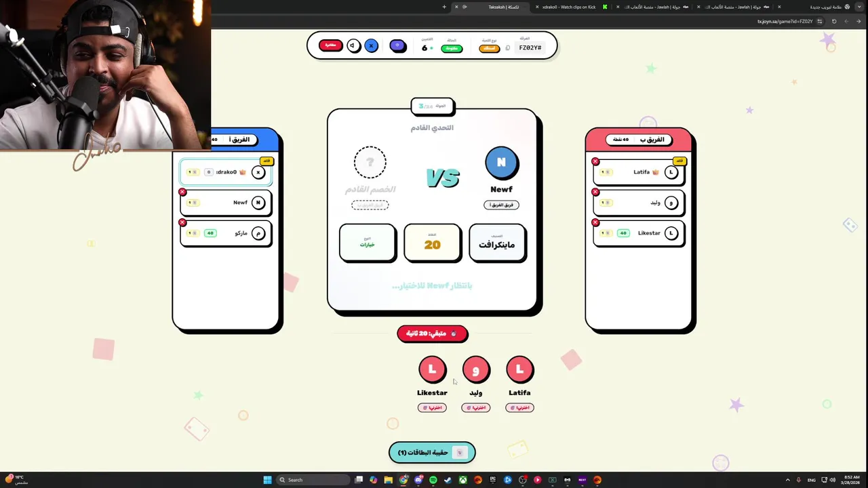Click the remaining time countdown badge
This screenshot has width=868, height=488.
(432, 333)
